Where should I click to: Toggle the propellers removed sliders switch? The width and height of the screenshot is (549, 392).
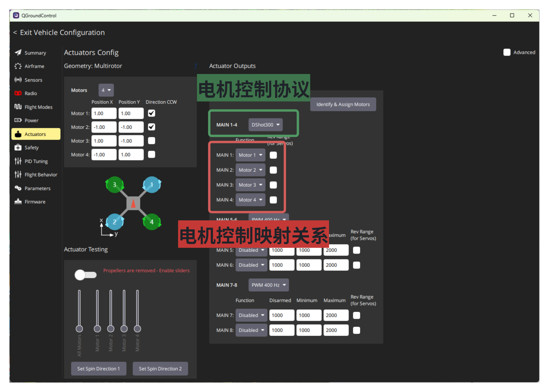pos(85,275)
